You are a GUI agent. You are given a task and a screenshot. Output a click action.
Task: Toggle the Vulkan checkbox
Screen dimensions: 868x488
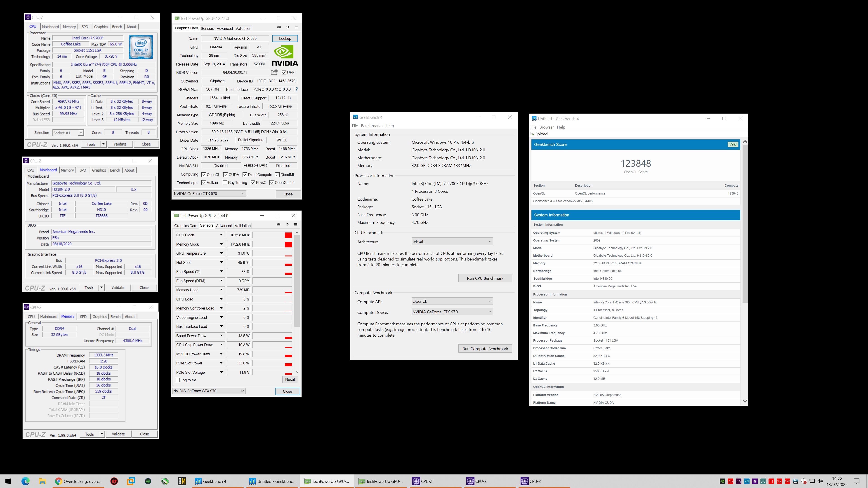tap(203, 183)
